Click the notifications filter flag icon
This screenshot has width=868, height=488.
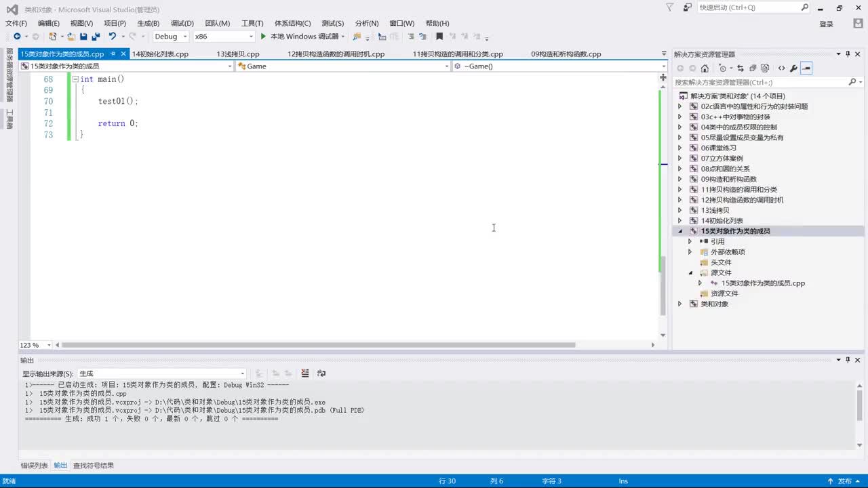pos(670,7)
